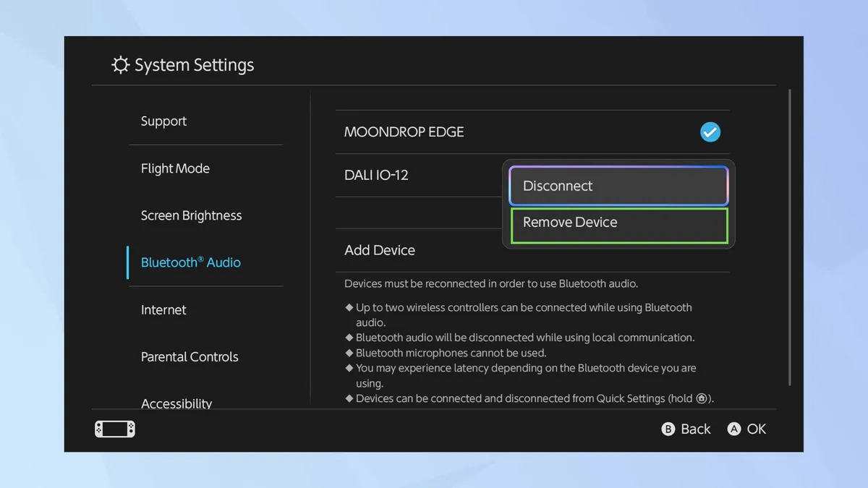Choose Remove Device in the popup menu
Image resolution: width=868 pixels, height=488 pixels.
pyautogui.click(x=618, y=223)
